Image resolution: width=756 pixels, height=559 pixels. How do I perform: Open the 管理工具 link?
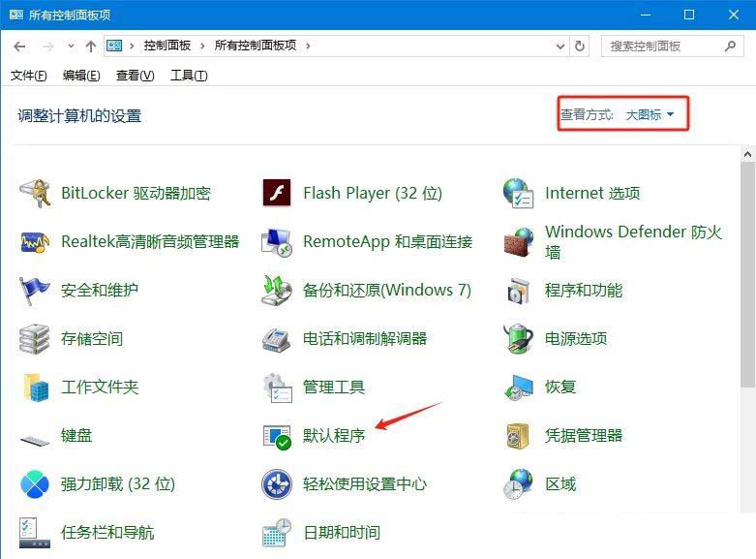tap(334, 387)
